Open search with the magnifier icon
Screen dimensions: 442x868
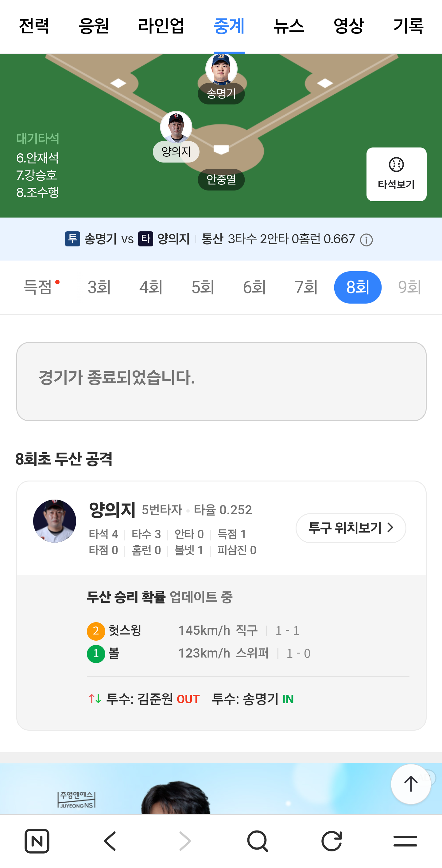tap(258, 841)
